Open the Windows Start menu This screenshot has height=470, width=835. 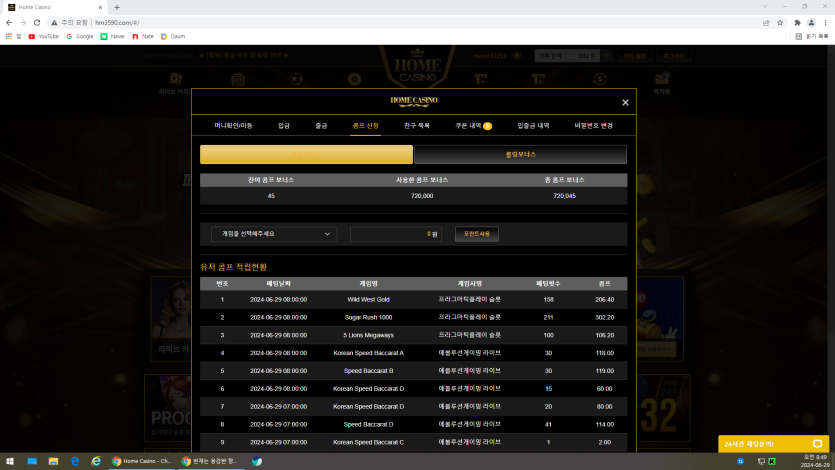pyautogui.click(x=10, y=461)
